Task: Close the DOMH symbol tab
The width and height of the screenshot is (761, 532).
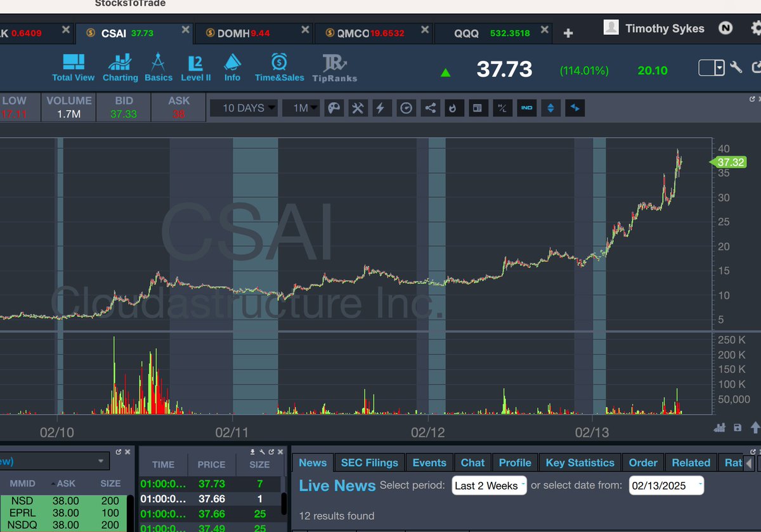Action: (306, 30)
